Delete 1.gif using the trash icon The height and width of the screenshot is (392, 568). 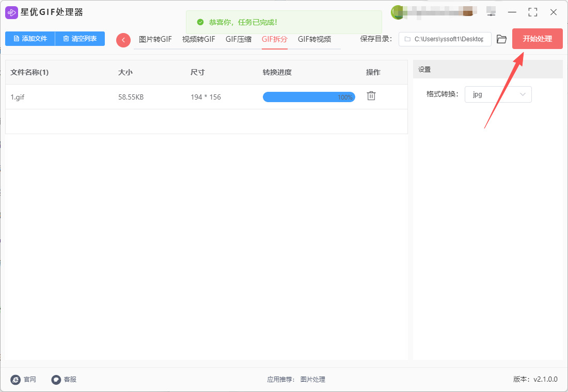[371, 96]
